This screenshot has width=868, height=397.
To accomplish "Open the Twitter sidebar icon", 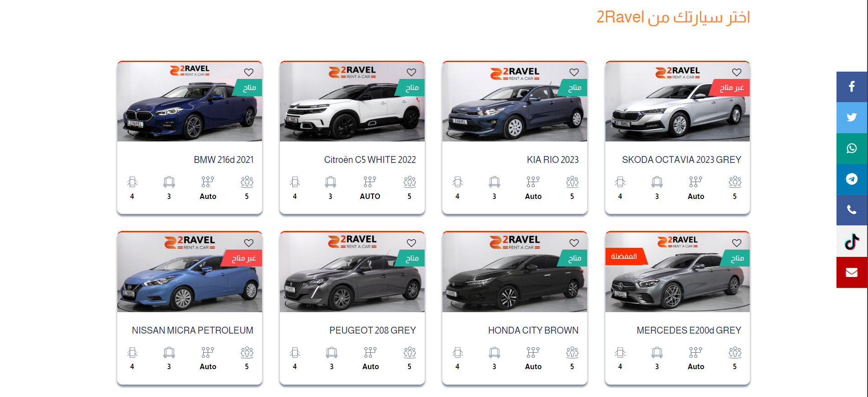I will click(852, 118).
